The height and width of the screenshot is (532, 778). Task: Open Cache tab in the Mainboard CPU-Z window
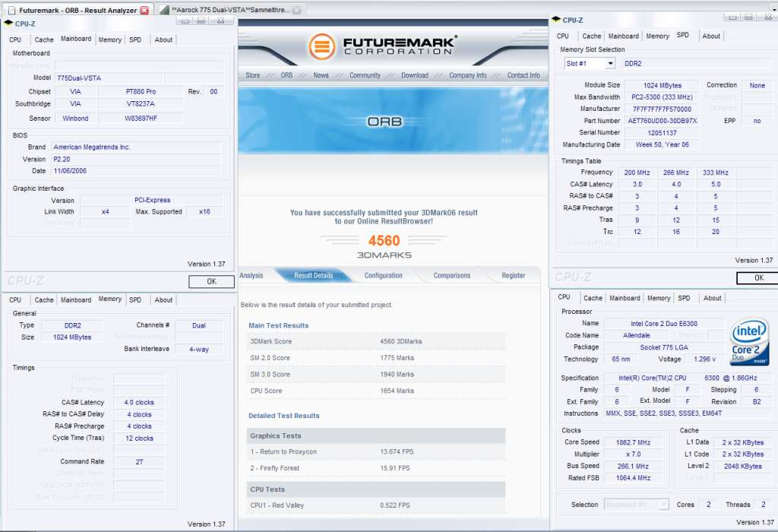44,40
